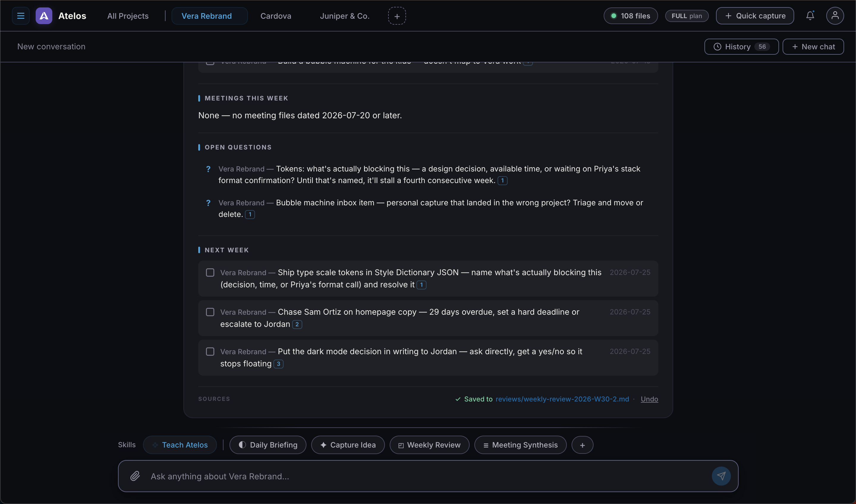The image size is (856, 504).
Task: Undo the saved review
Action: 649,399
